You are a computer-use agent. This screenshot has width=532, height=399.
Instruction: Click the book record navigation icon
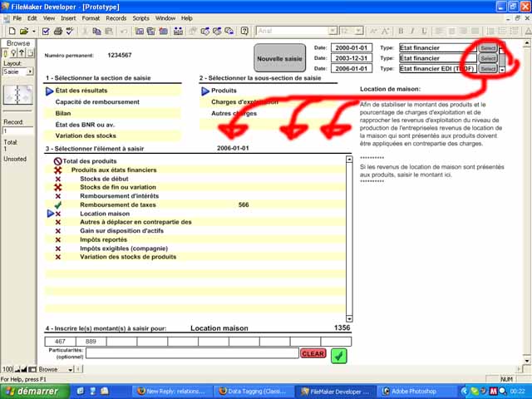tap(17, 96)
